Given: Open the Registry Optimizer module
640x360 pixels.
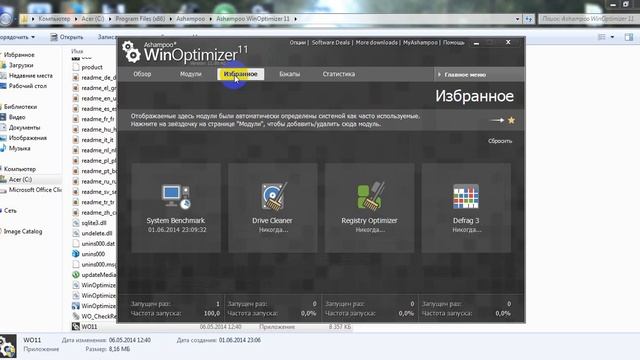Looking at the screenshot, I should click(369, 208).
